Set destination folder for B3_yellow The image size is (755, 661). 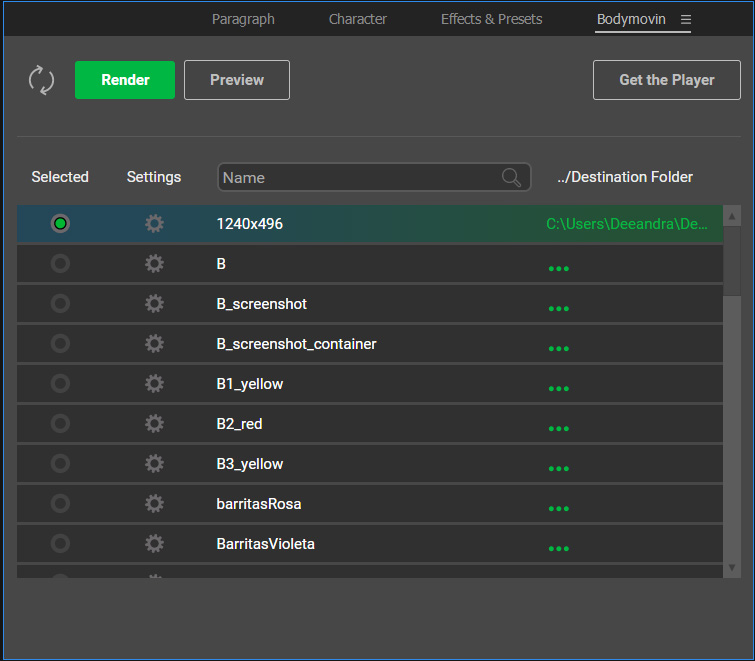tap(558, 468)
